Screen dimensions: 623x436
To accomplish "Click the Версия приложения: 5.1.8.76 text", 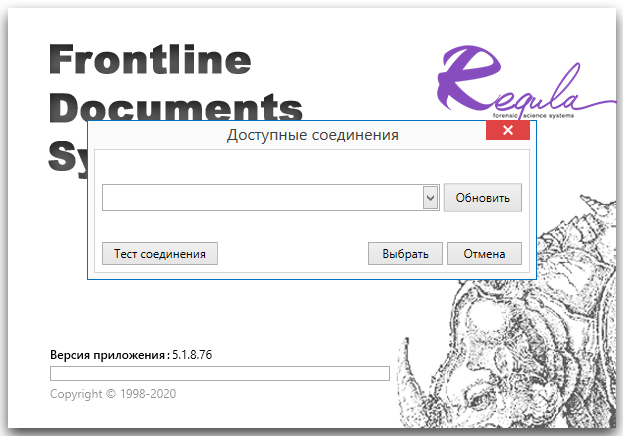I will pos(131,355).
